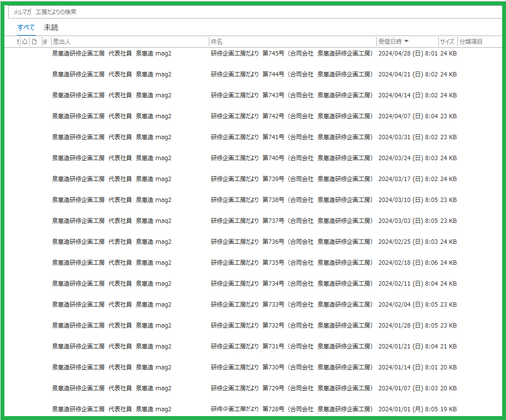The width and height of the screenshot is (506, 420).
Task: Switch to the すべて tab
Action: pyautogui.click(x=26, y=27)
